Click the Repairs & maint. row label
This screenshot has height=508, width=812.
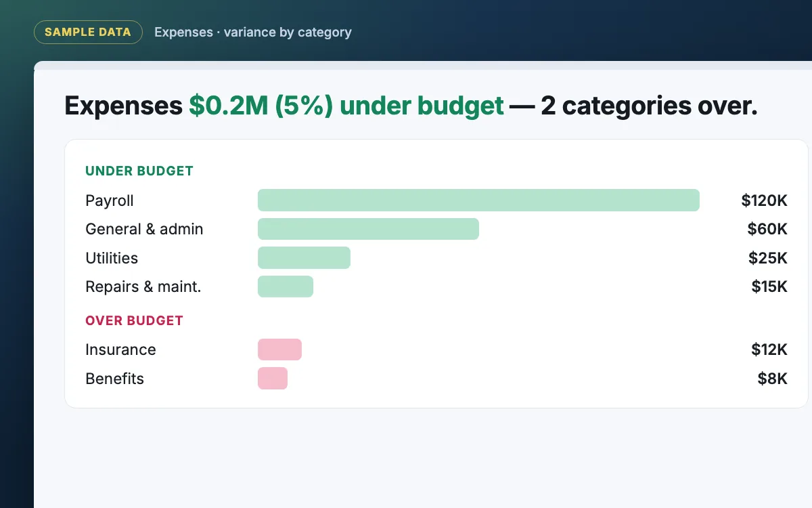tap(143, 287)
